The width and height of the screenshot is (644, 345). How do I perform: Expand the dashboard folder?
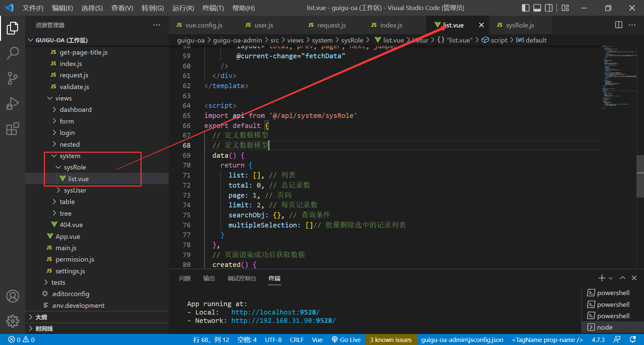pos(75,110)
